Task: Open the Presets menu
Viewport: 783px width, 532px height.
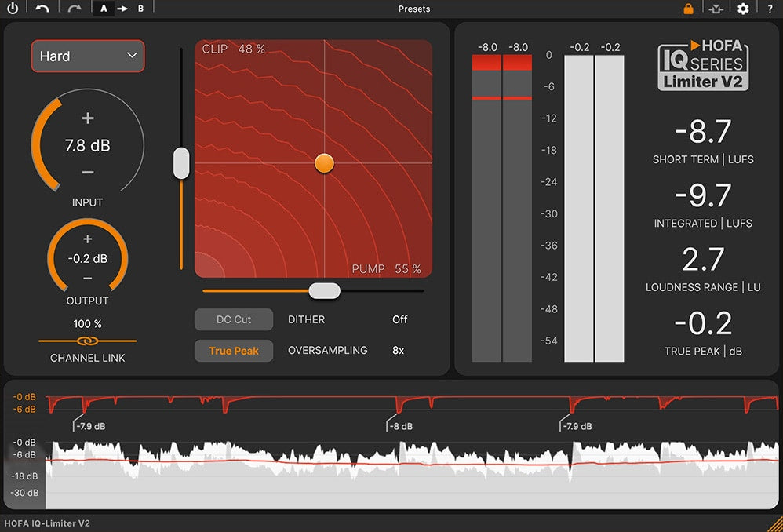Action: point(414,9)
